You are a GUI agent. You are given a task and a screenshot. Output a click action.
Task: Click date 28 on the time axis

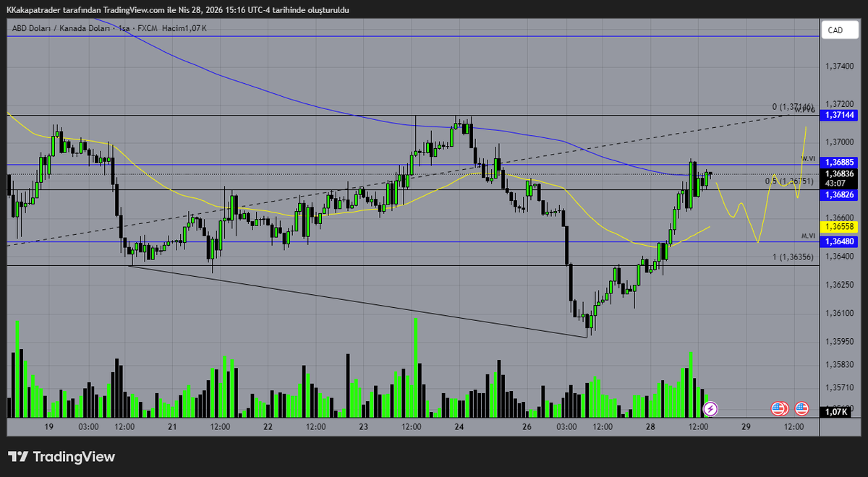click(651, 427)
